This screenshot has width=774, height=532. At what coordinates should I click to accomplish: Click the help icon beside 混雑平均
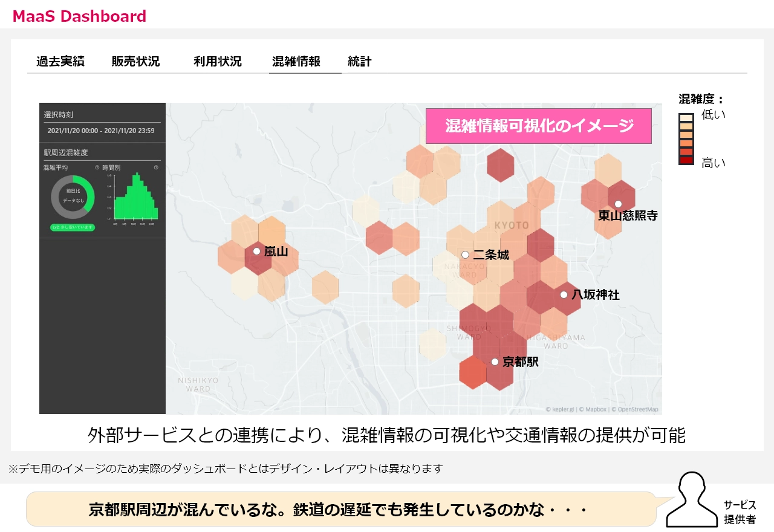97,167
